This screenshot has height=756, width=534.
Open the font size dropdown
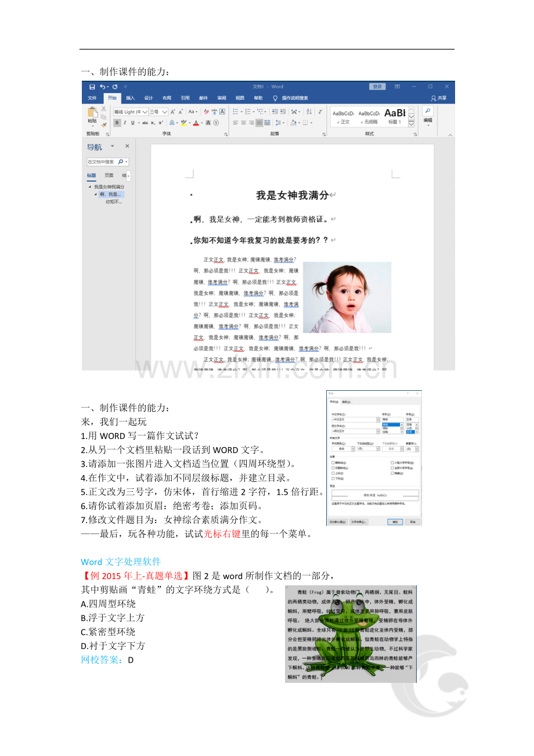pos(165,111)
